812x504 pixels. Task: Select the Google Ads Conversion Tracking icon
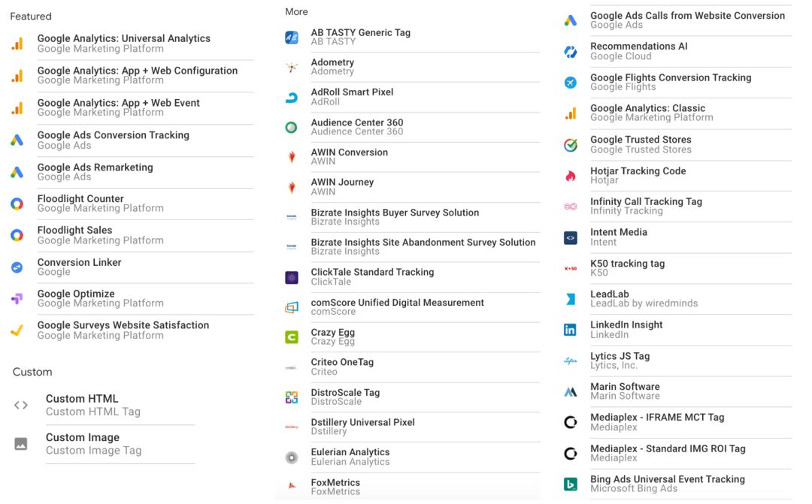pyautogui.click(x=17, y=140)
